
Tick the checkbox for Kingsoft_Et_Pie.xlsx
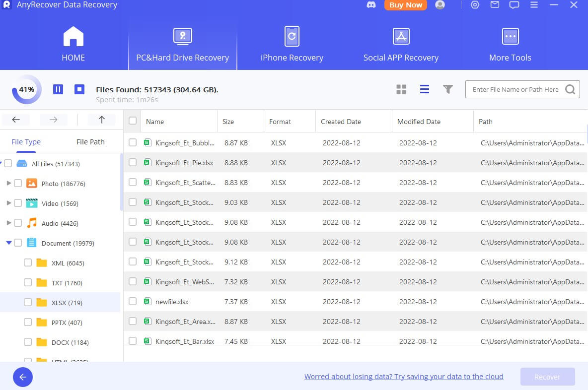132,162
